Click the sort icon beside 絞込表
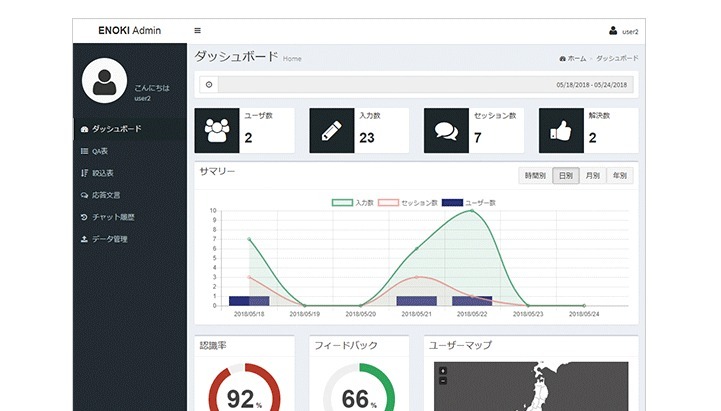Screen dimensions: 721x411 click(x=84, y=173)
